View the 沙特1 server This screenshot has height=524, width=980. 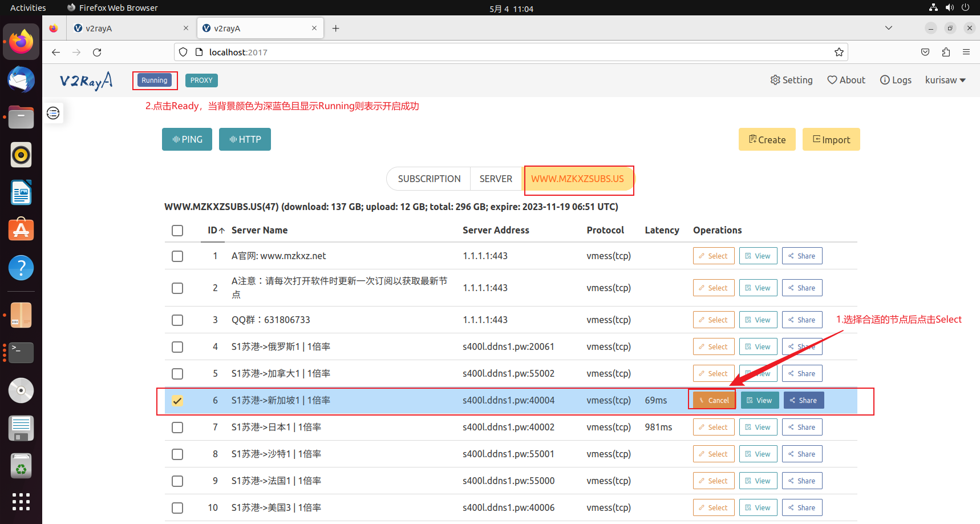coord(758,454)
